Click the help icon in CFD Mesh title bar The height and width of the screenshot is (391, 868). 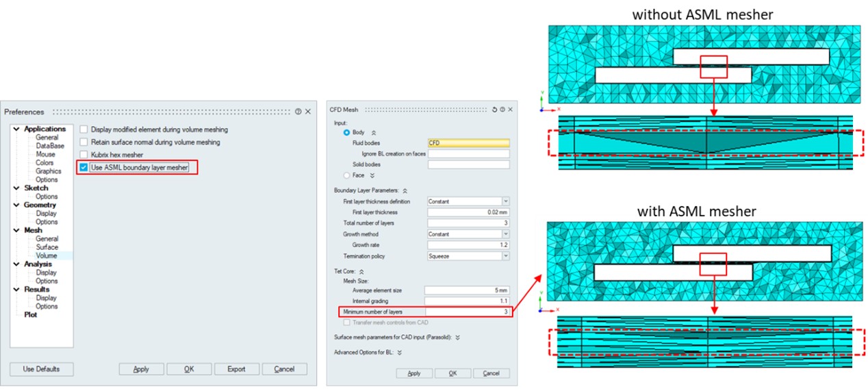pyautogui.click(x=502, y=110)
